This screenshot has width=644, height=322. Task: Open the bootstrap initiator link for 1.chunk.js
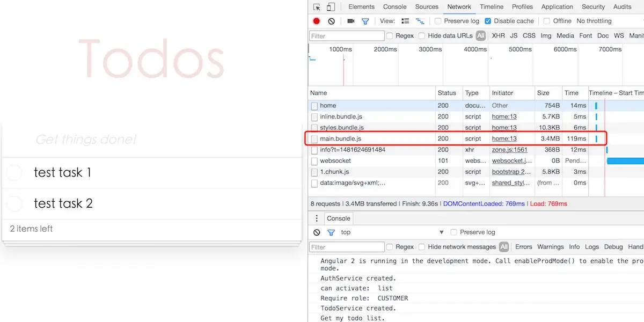[511, 172]
